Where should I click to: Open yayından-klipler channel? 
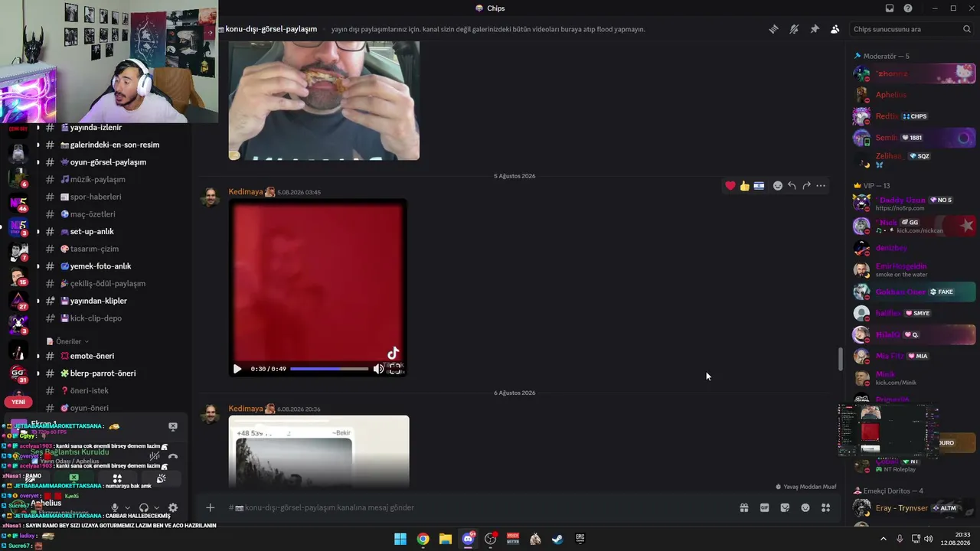click(98, 301)
